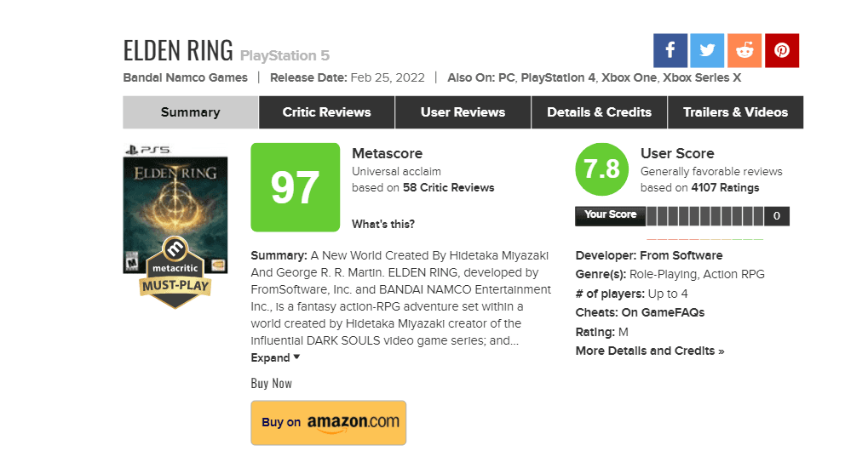Open the Details & Credits tab
868x451 pixels.
point(599,112)
